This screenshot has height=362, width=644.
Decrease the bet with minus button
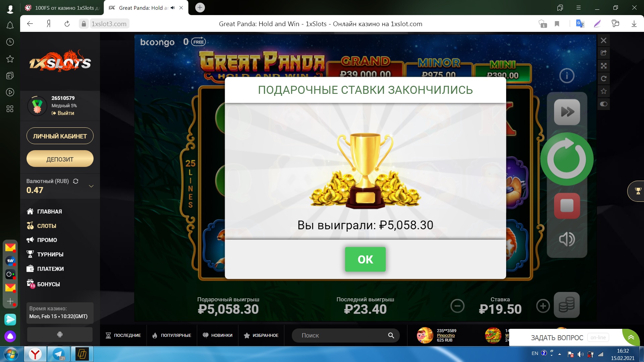pos(457,306)
